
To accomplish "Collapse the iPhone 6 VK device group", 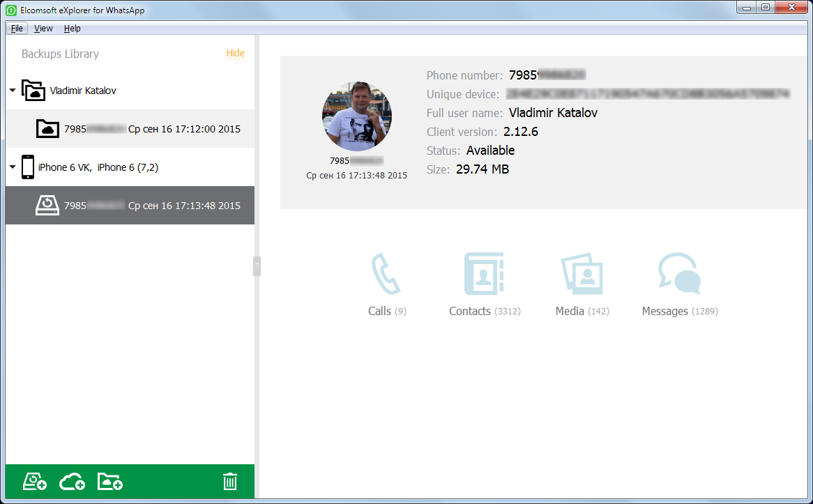I will pyautogui.click(x=11, y=167).
